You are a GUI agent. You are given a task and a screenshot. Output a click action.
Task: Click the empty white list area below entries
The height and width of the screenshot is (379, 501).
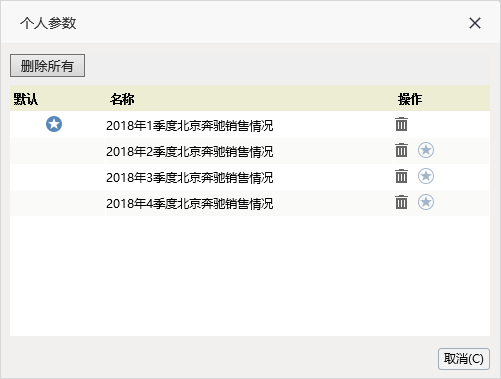coord(250,276)
